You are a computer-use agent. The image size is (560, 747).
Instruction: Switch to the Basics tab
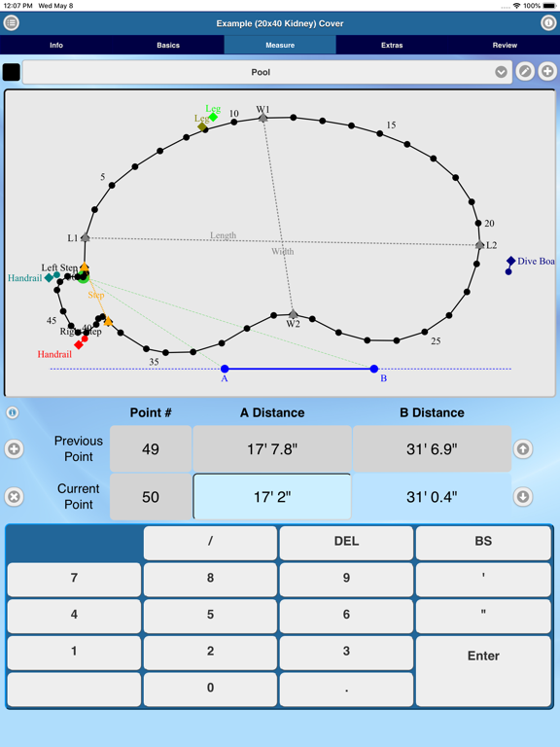[168, 45]
